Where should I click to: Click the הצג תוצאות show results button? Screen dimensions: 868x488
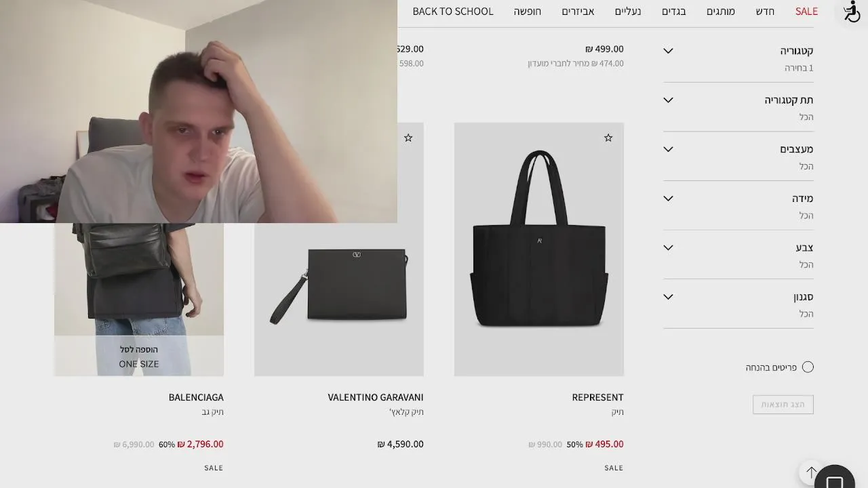pos(783,405)
